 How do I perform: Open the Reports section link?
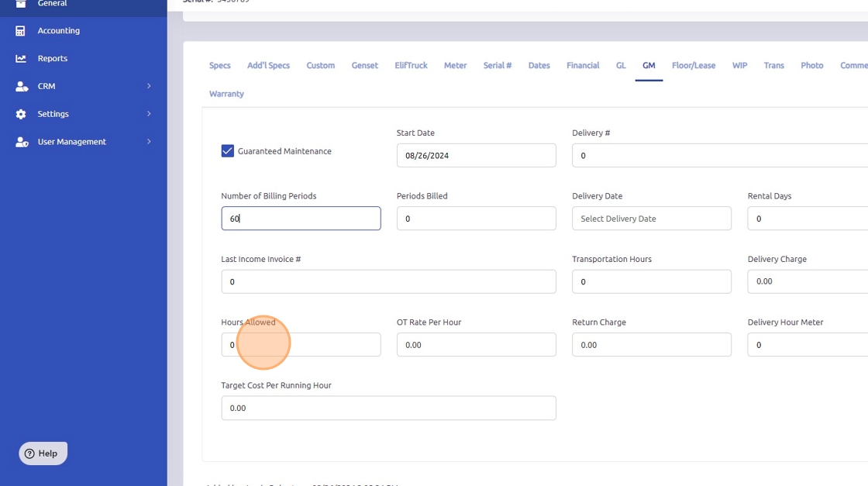53,59
